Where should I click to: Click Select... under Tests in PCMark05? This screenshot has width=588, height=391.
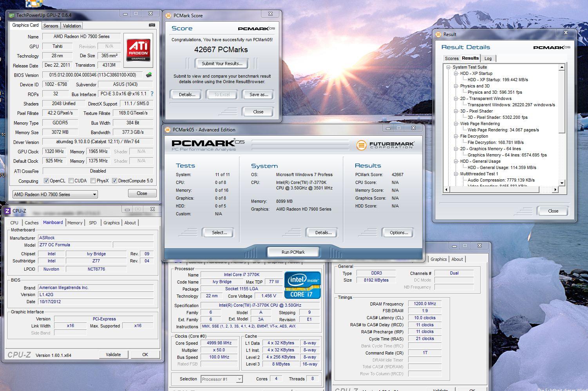click(219, 233)
